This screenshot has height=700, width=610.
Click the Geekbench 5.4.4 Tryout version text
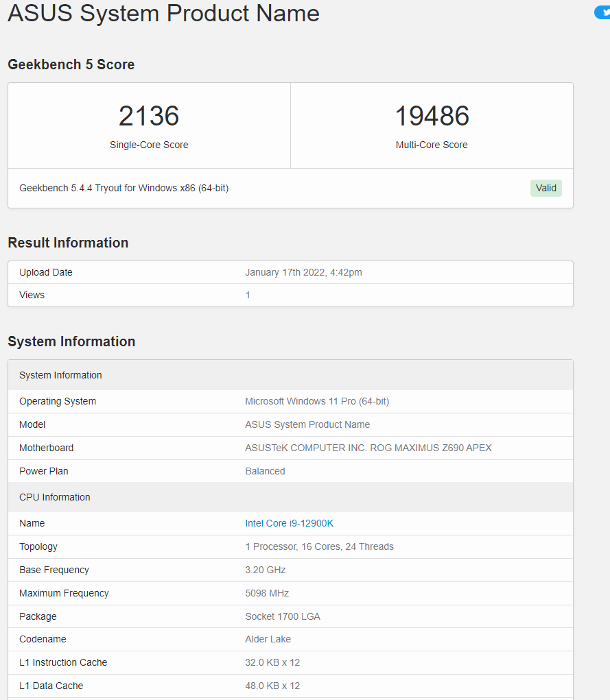tap(124, 188)
